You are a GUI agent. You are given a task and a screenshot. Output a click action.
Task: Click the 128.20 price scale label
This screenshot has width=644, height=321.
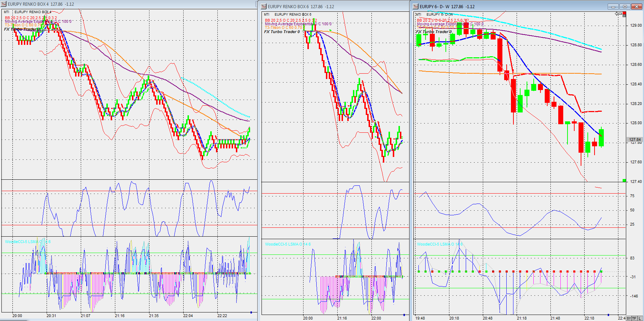tap(636, 104)
